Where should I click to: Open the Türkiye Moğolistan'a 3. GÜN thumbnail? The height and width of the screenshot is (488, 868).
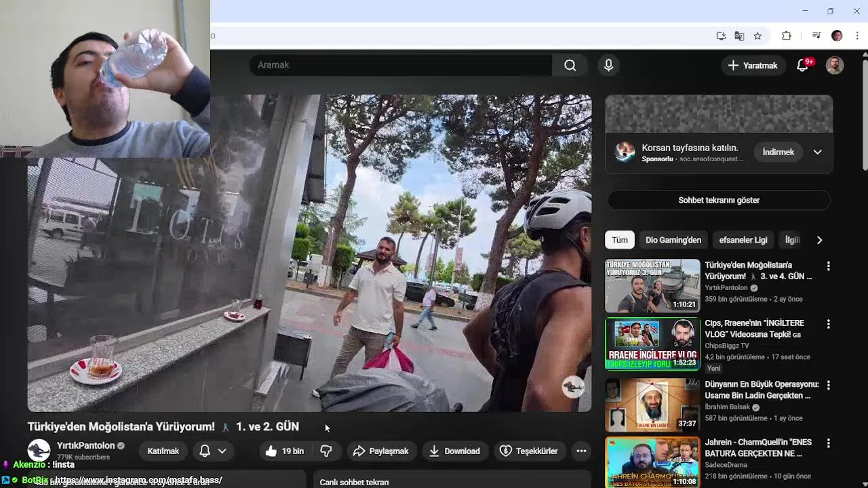point(652,285)
